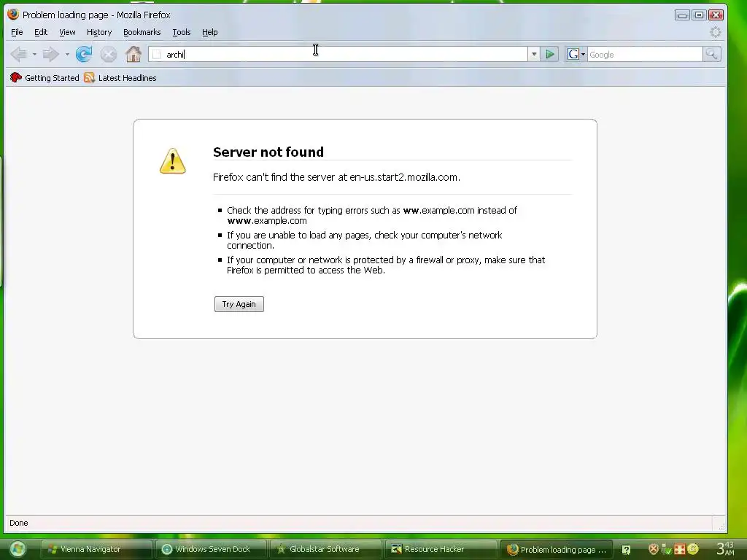The width and height of the screenshot is (747, 560).
Task: Open the Latest Headlines feed bookmark
Action: (x=120, y=77)
